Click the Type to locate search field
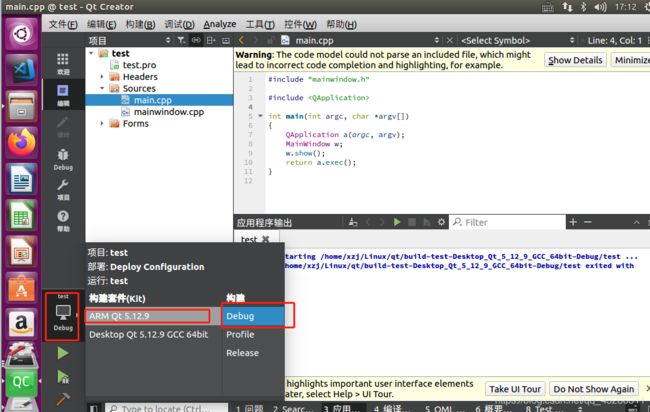The width and height of the screenshot is (650, 412). click(x=166, y=408)
